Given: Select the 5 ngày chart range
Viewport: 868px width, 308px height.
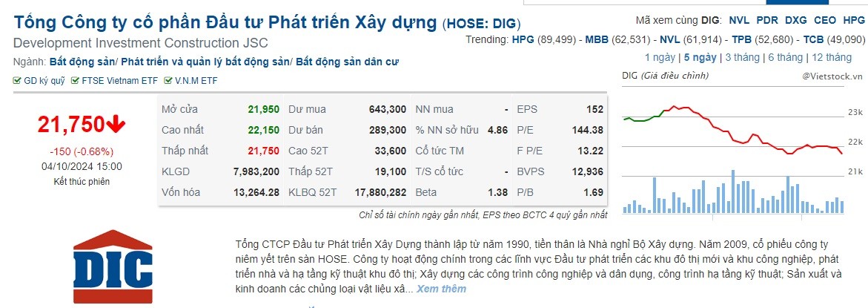Looking at the screenshot, I should tap(700, 57).
